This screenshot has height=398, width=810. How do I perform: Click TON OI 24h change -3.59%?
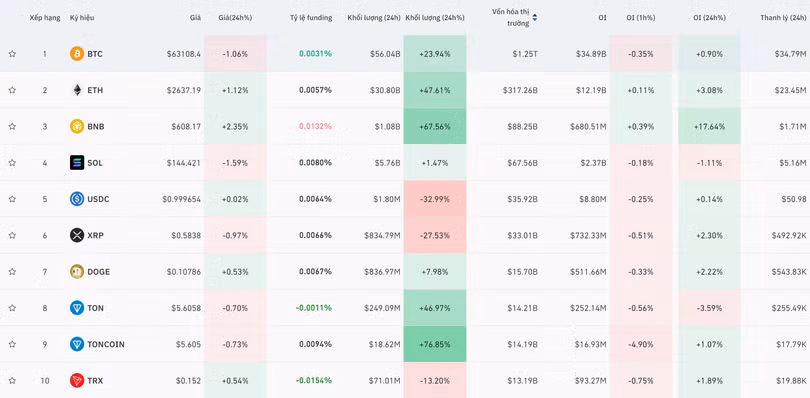tap(709, 308)
